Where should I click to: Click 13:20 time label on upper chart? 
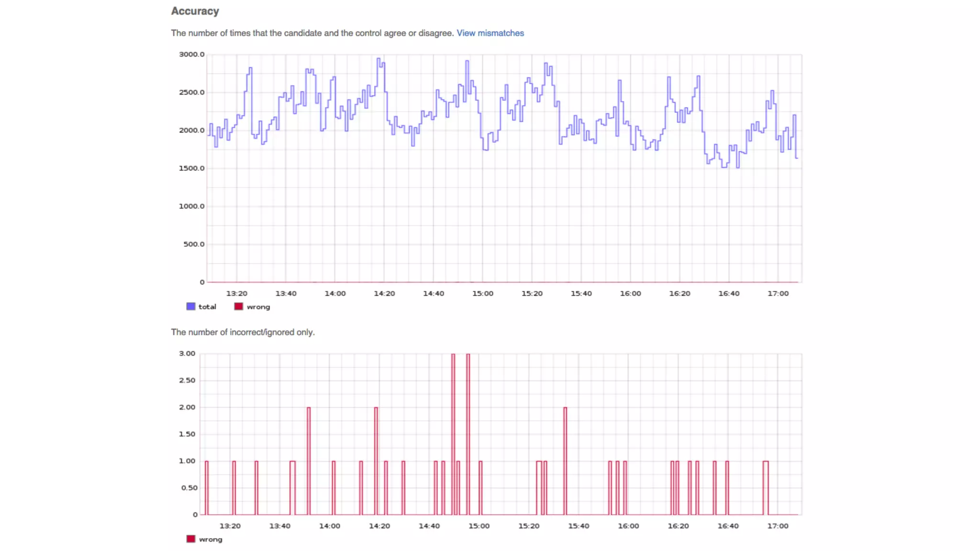point(236,293)
